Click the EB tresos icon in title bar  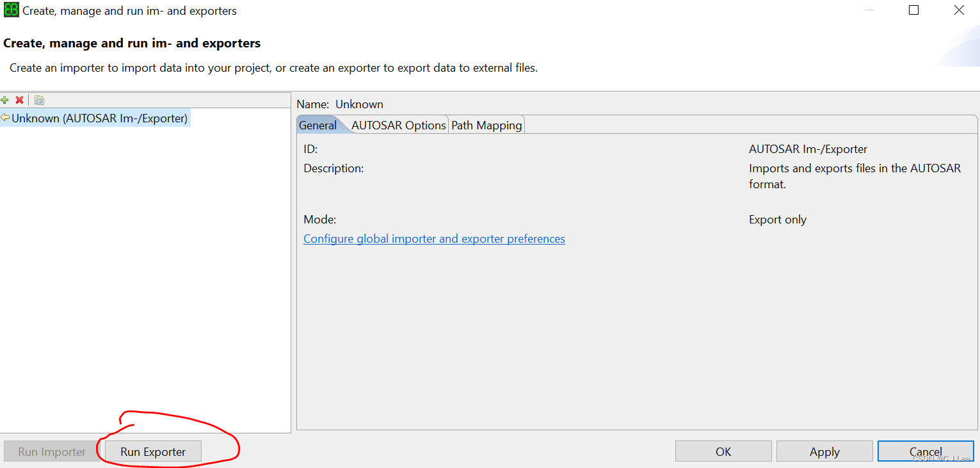click(11, 10)
